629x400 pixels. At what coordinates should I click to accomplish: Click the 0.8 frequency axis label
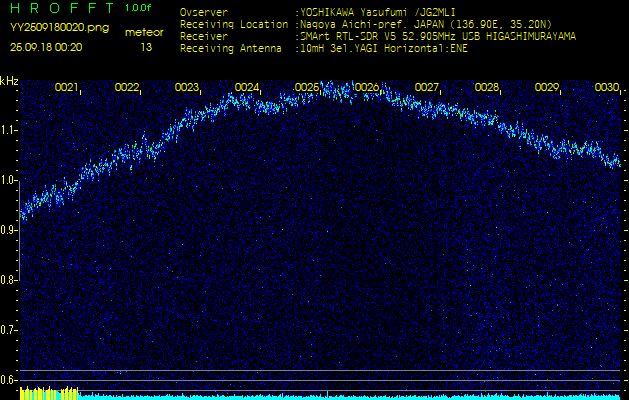[9, 280]
